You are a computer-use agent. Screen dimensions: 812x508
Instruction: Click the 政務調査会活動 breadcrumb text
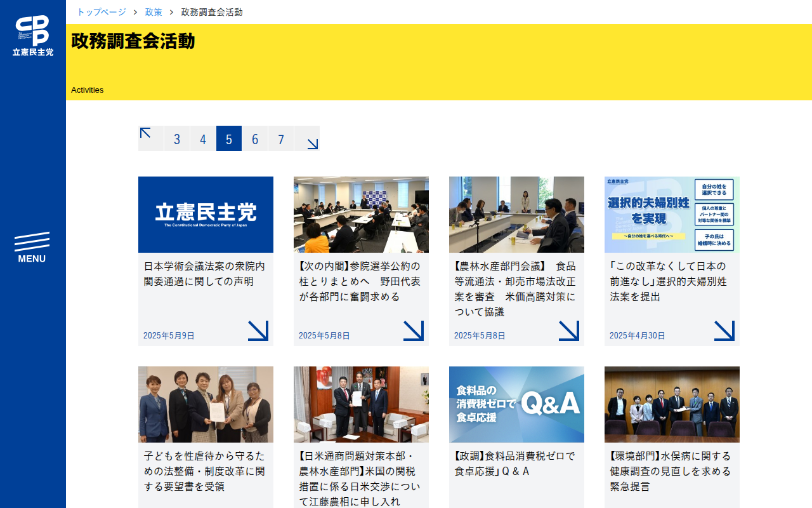pos(212,12)
